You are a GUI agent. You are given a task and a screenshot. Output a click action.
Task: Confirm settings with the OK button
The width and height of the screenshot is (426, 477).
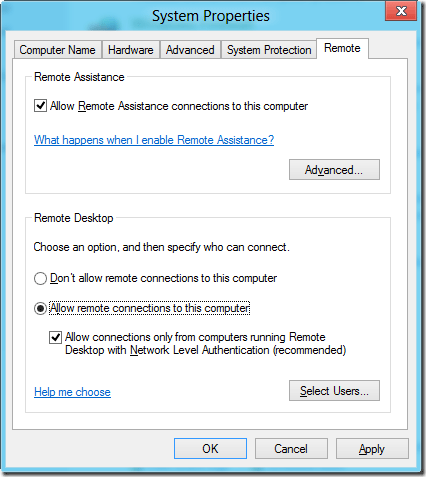click(210, 449)
